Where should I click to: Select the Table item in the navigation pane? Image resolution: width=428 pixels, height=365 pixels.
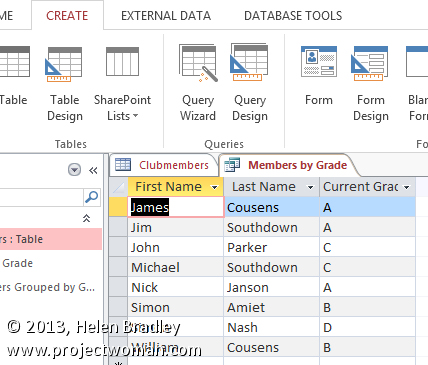51,239
